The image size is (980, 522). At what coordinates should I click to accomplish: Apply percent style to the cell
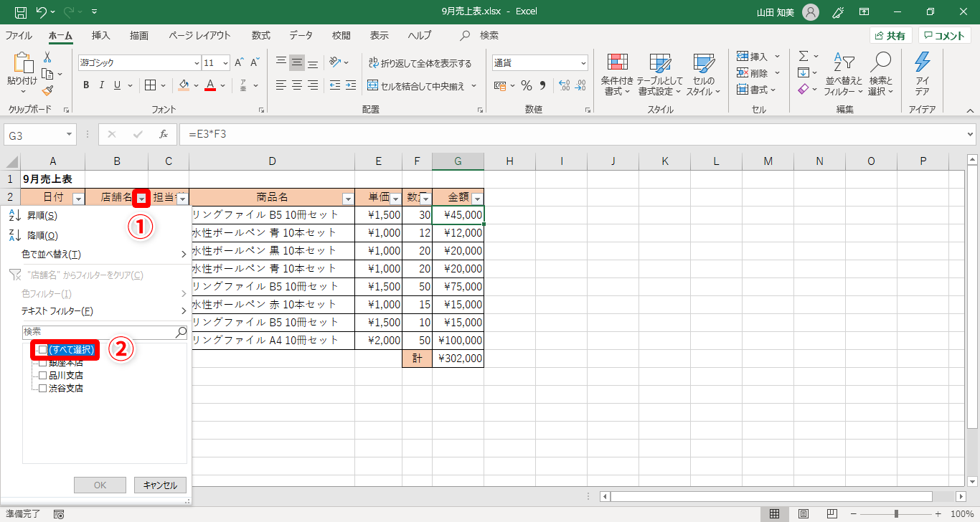(x=527, y=85)
